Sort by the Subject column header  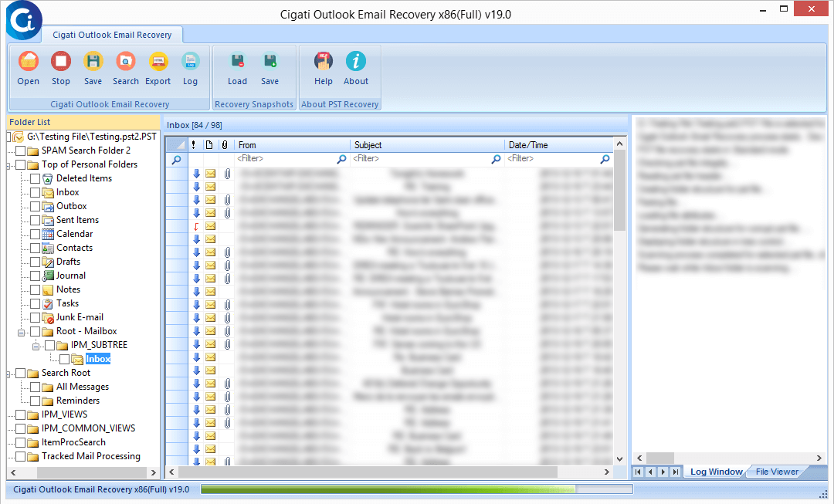[x=427, y=144]
